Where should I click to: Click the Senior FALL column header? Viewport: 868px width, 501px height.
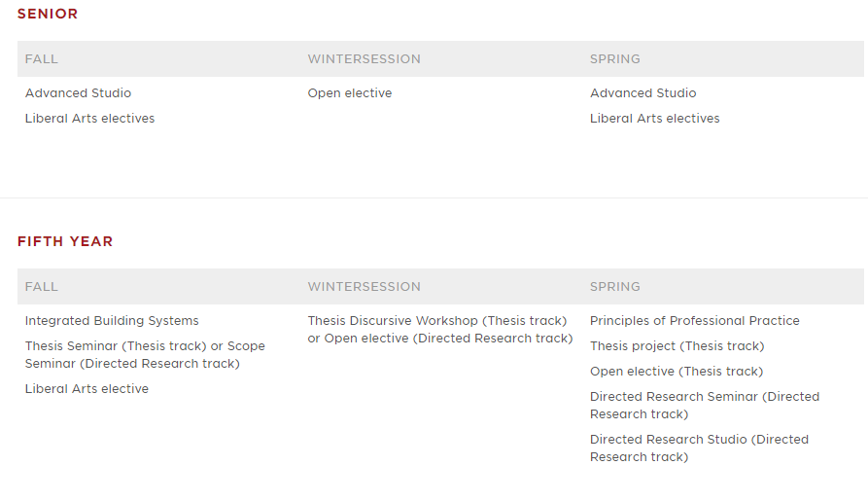point(42,58)
